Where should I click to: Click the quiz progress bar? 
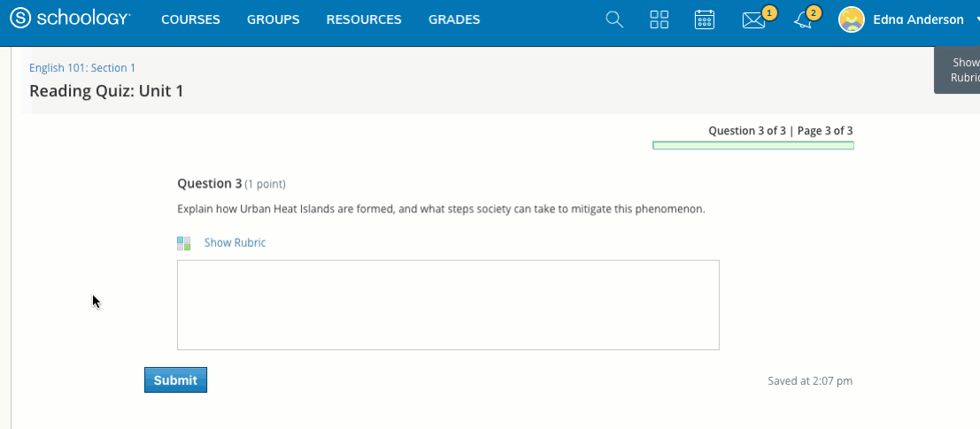(752, 146)
